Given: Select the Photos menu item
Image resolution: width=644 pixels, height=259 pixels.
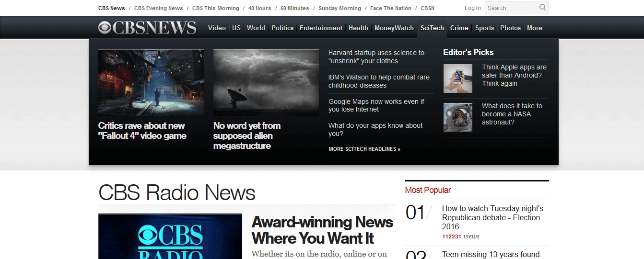Looking at the screenshot, I should tap(510, 28).
